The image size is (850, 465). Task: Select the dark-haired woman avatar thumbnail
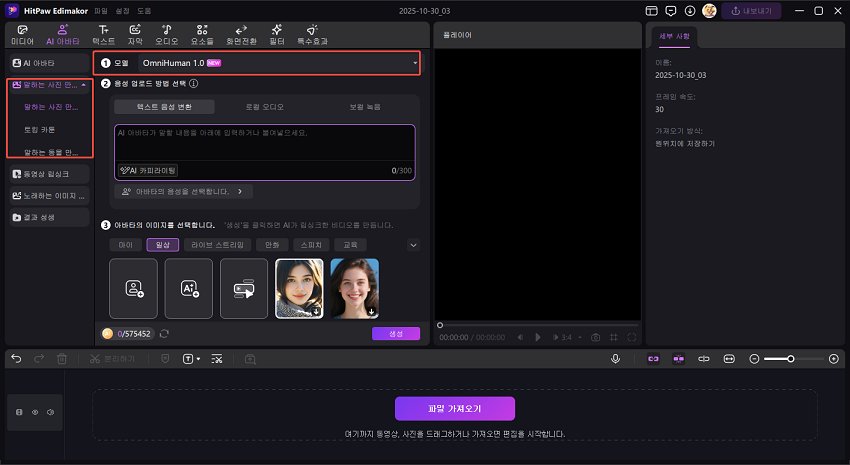[299, 288]
